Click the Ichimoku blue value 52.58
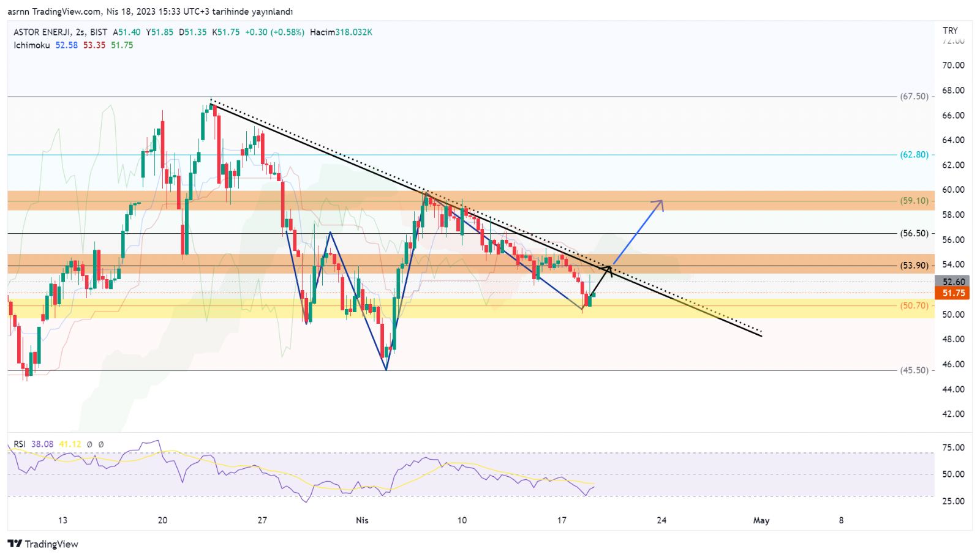This screenshot has width=980, height=557. point(67,45)
